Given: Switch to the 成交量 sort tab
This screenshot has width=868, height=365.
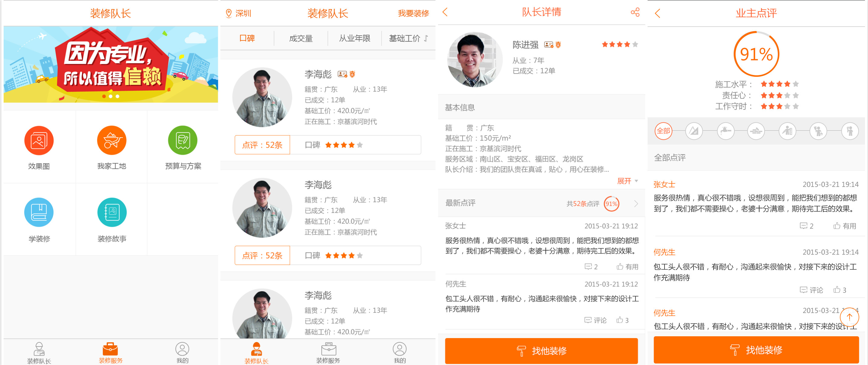Looking at the screenshot, I should tap(301, 38).
